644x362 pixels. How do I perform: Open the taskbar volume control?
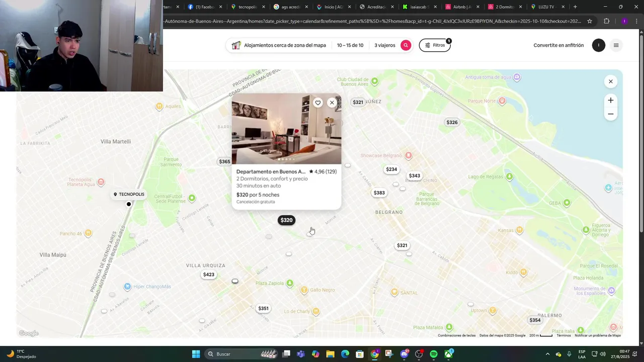[x=603, y=354]
